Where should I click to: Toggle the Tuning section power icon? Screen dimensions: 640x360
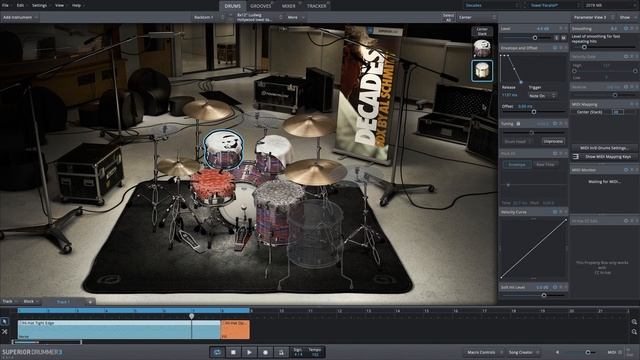click(555, 124)
